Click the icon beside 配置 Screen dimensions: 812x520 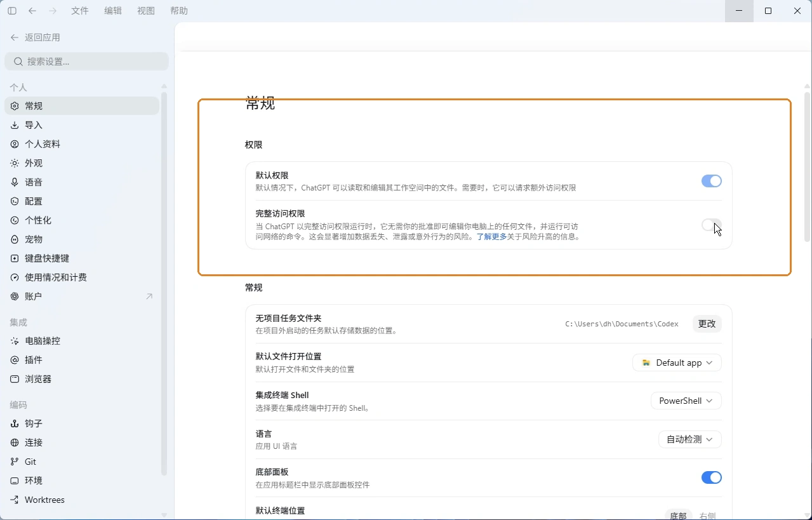point(15,201)
